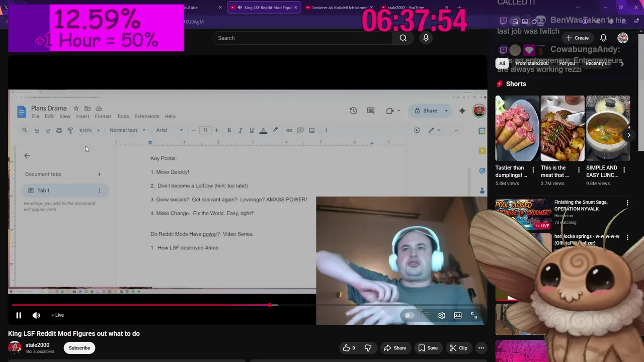Image resolution: width=644 pixels, height=362 pixels.
Task: Switch to King LSF Reddit Mod browser tab
Action: coord(264,8)
